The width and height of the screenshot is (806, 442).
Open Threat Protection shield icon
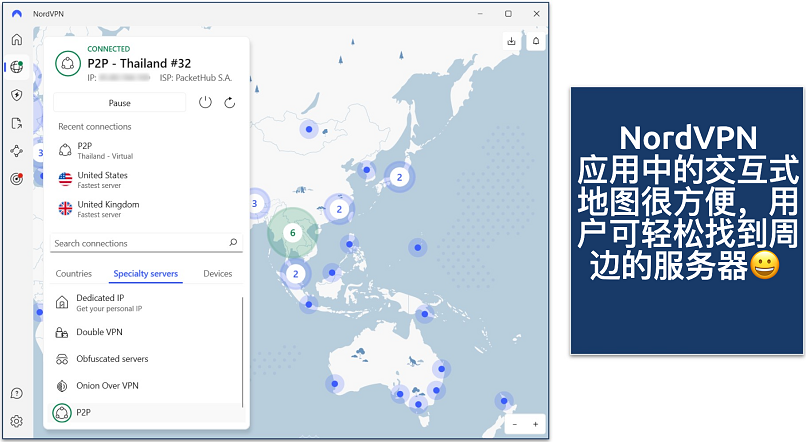coord(17,95)
